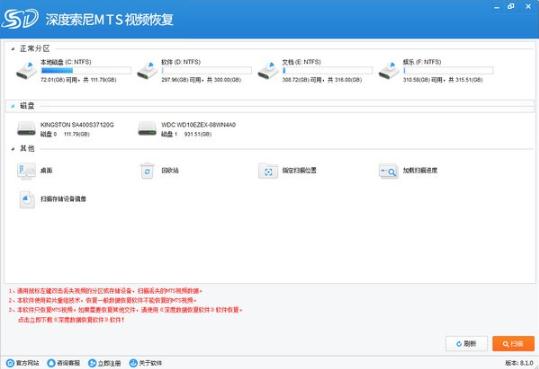Select the entertainment F: NTFS partition icon
The height and width of the screenshot is (369, 539).
(x=389, y=70)
